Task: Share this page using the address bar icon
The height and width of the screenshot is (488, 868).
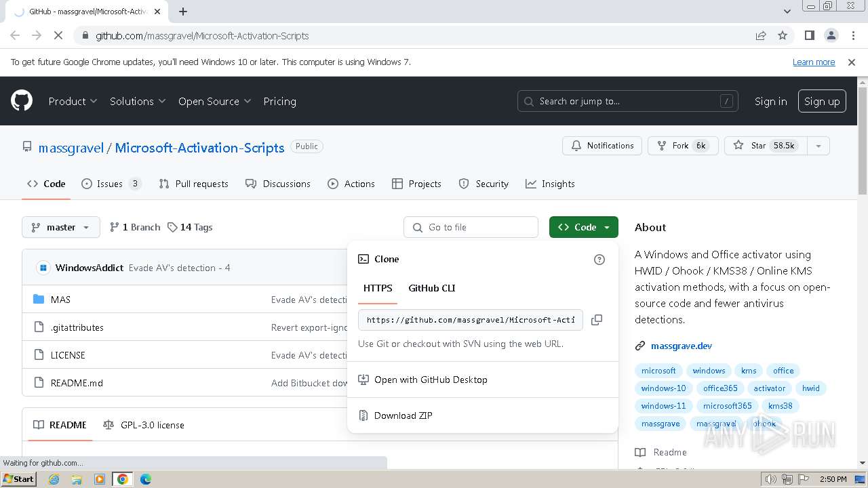Action: [x=761, y=35]
